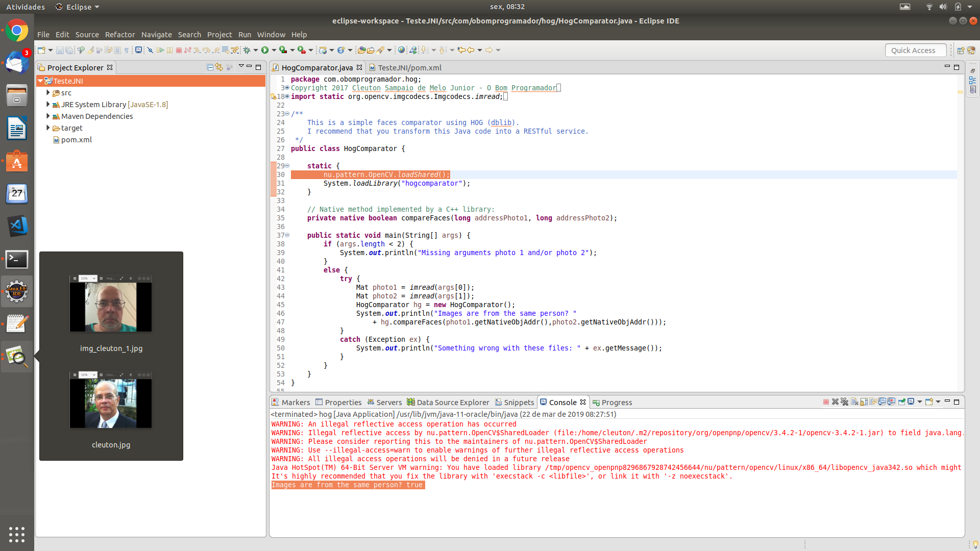Click the Quick Access search box
This screenshot has height=551, width=980.
[915, 50]
